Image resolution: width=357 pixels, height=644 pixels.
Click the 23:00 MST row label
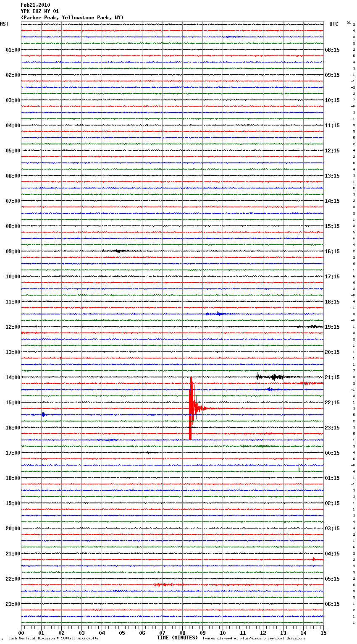13,604
